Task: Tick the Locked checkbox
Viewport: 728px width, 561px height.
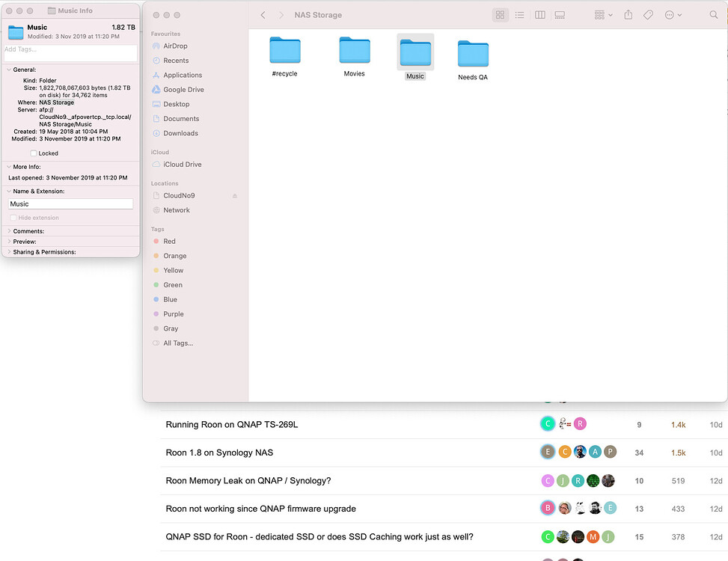Action: coord(34,153)
